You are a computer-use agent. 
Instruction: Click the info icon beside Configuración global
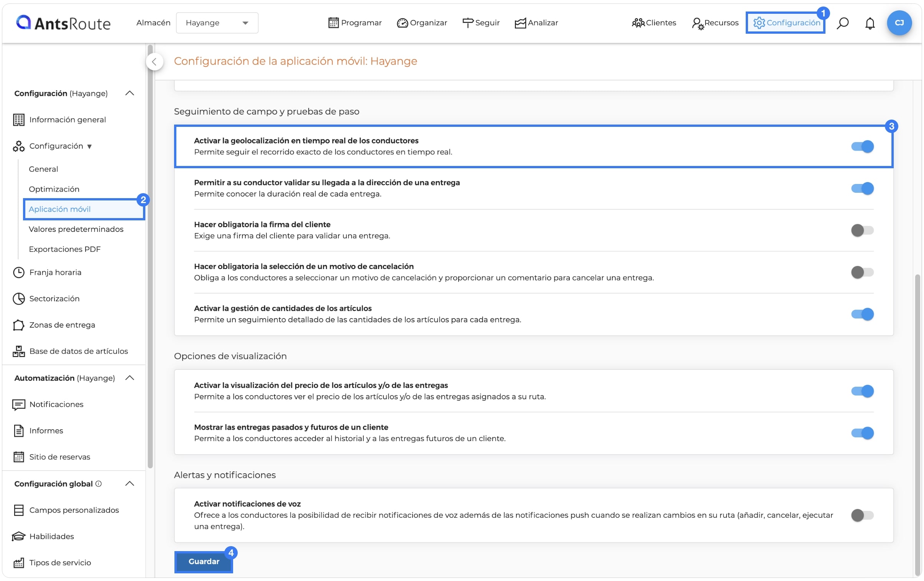pos(99,484)
